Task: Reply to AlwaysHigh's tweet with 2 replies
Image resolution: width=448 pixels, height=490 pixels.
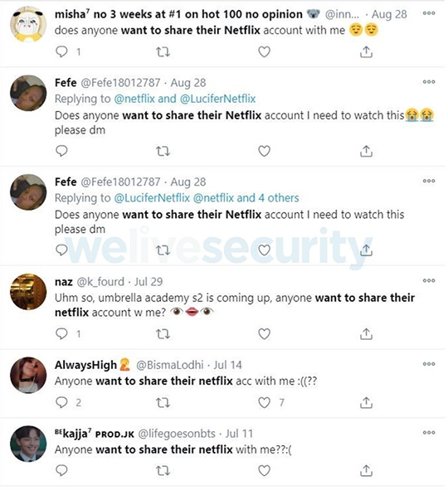Action: click(x=61, y=402)
